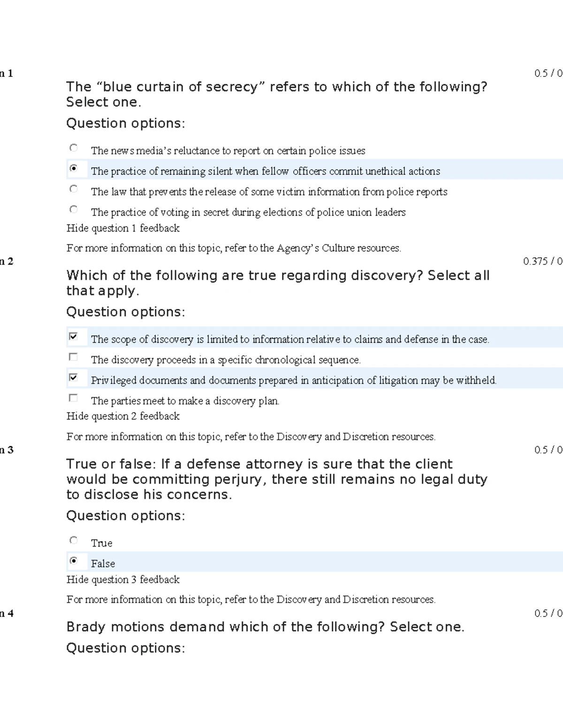Hide question 1 feedback
This screenshot has height=728, width=563.
click(123, 228)
